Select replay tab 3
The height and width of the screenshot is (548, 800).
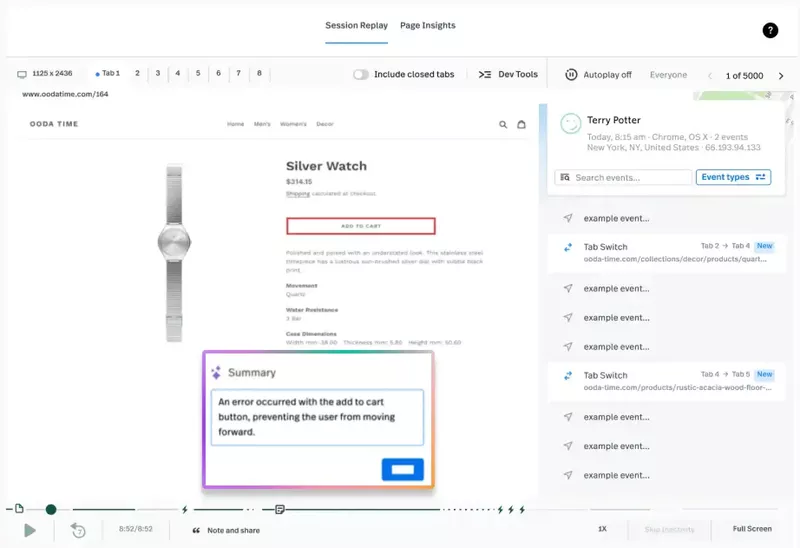point(158,73)
